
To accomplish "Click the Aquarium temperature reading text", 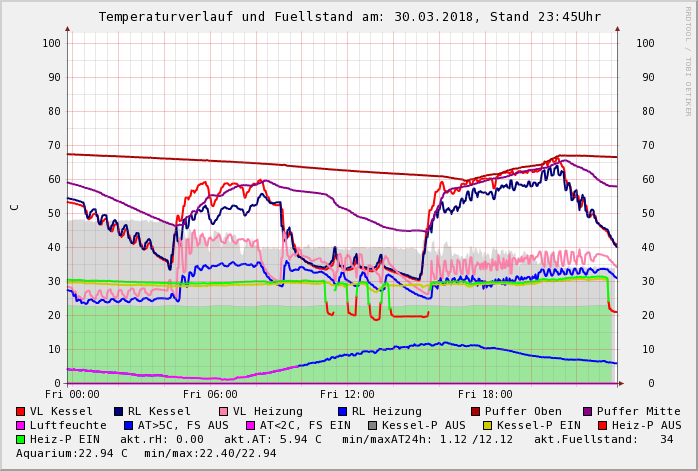I will coord(72,454).
